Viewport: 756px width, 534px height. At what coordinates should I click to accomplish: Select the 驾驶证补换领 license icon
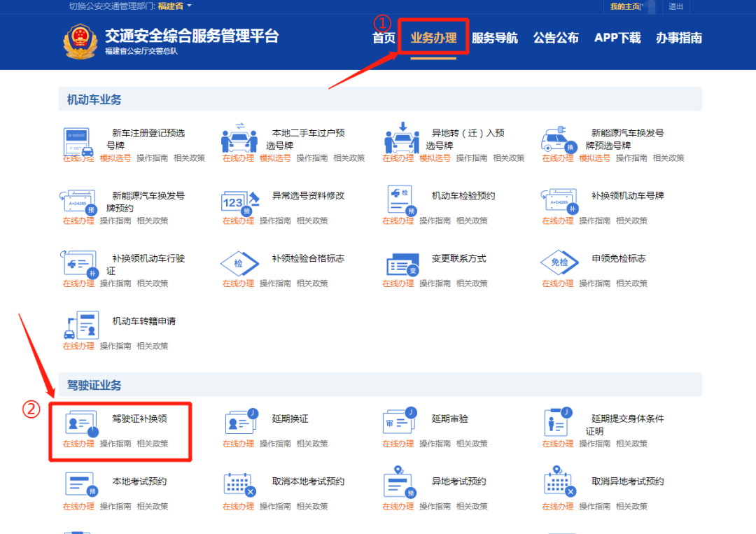[x=80, y=424]
